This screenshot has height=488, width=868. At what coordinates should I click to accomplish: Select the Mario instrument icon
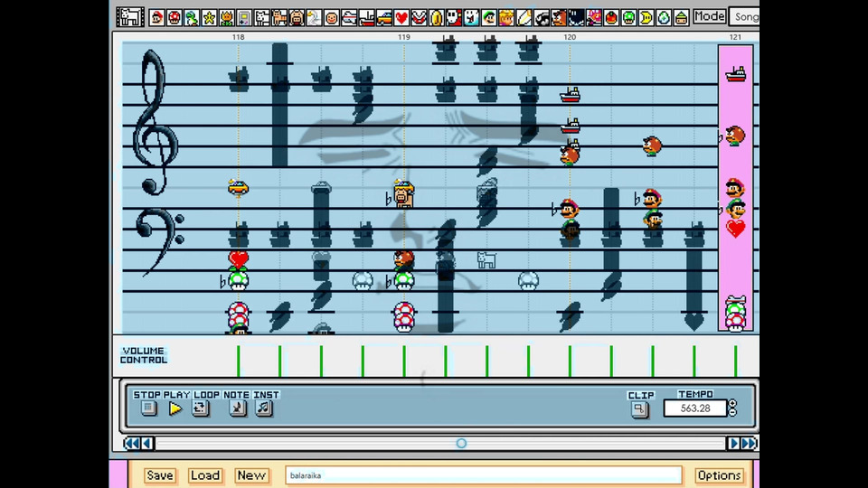click(x=156, y=18)
